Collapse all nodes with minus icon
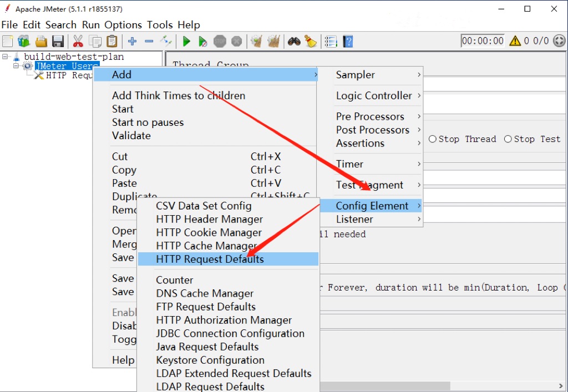This screenshot has height=392, width=568. click(149, 41)
